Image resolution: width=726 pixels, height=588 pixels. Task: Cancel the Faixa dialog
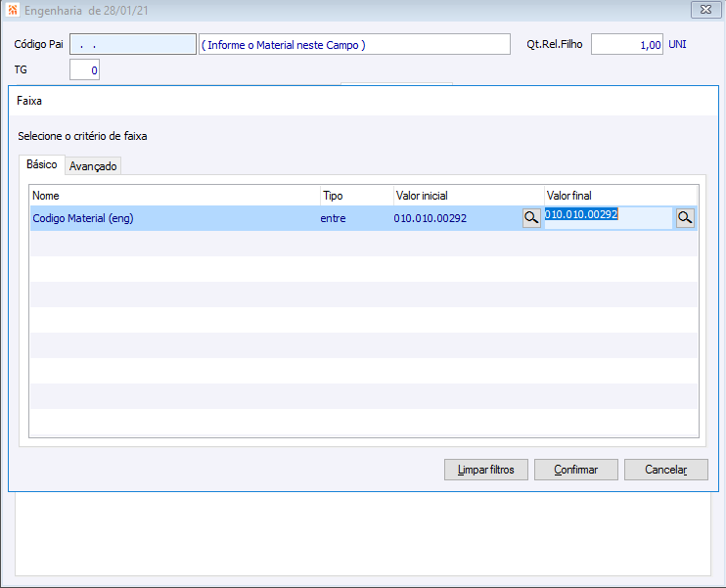[x=665, y=470]
